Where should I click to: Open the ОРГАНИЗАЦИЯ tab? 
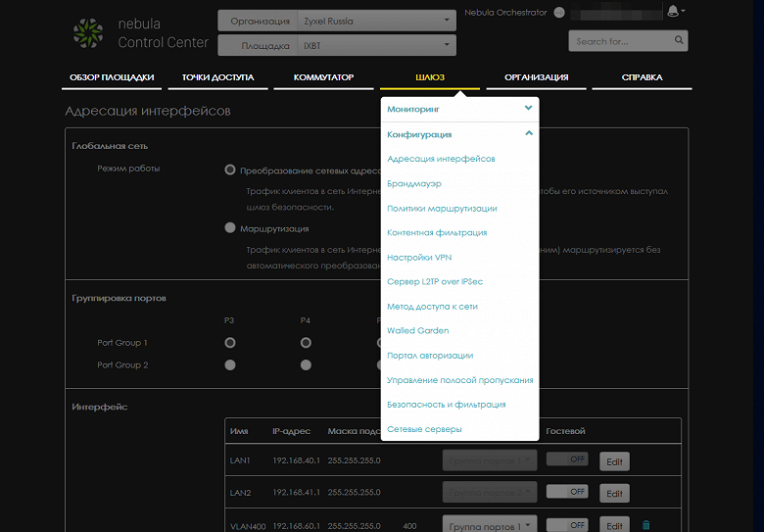tap(536, 77)
